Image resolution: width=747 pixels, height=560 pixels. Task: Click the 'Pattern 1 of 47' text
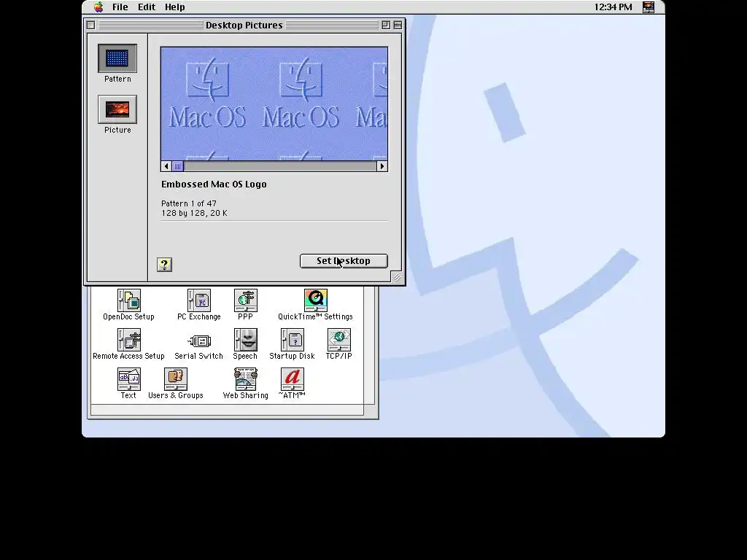[x=189, y=203]
